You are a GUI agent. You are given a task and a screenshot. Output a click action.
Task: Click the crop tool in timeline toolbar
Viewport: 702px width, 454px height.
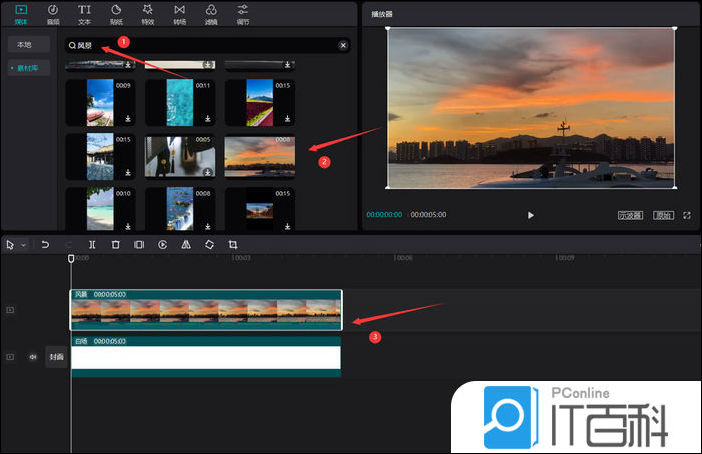point(233,244)
